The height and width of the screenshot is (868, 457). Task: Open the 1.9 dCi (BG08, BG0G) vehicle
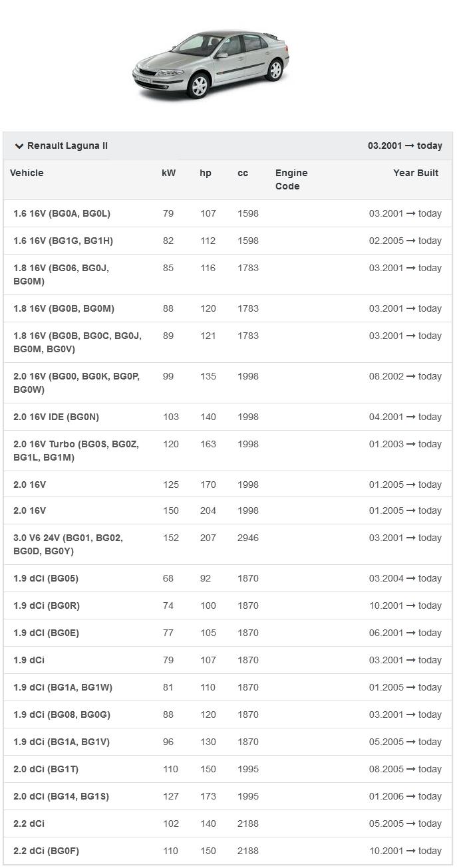[62, 714]
